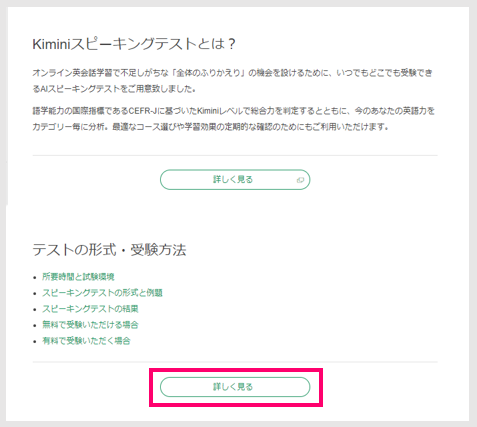Viewport: 477px width, 427px height.
Task: Click the bullet dot beside 無料で受験いただける場合
Action: [35, 325]
